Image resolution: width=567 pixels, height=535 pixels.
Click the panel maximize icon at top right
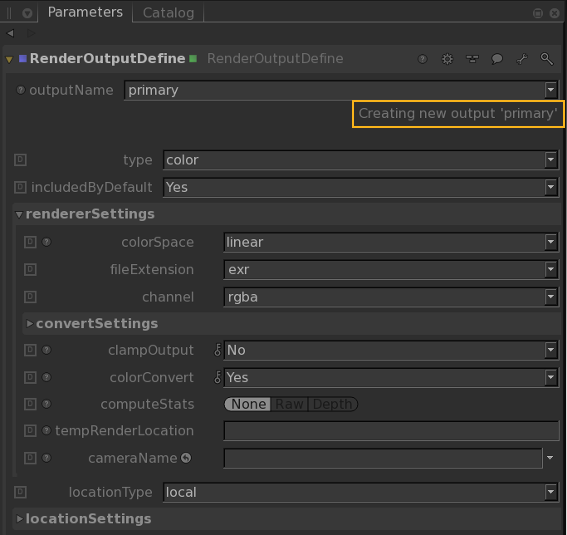tap(538, 13)
